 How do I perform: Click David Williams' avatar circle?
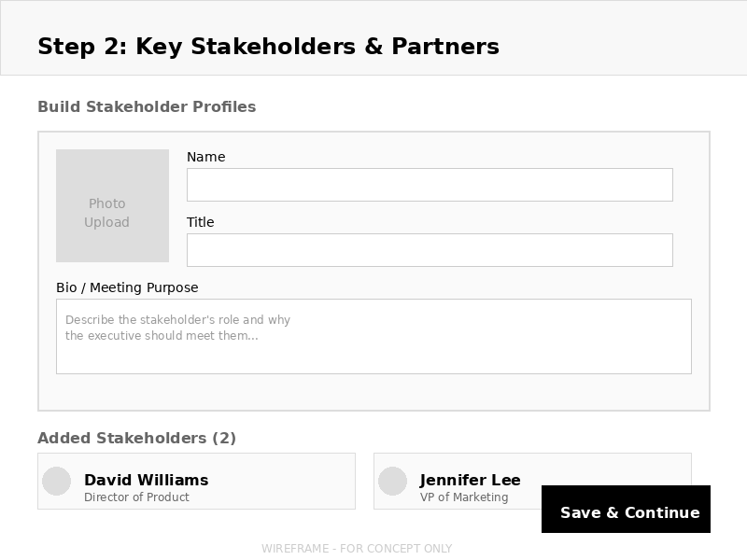coord(57,481)
